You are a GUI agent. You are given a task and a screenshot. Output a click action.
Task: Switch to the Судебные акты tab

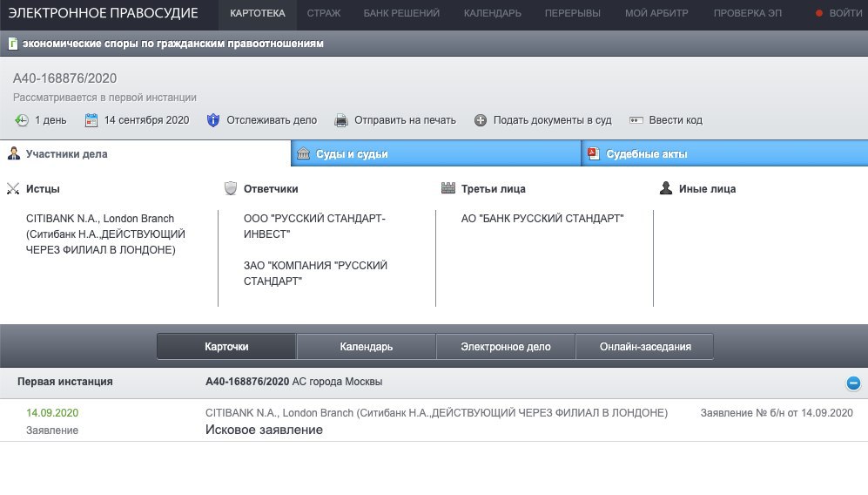724,153
